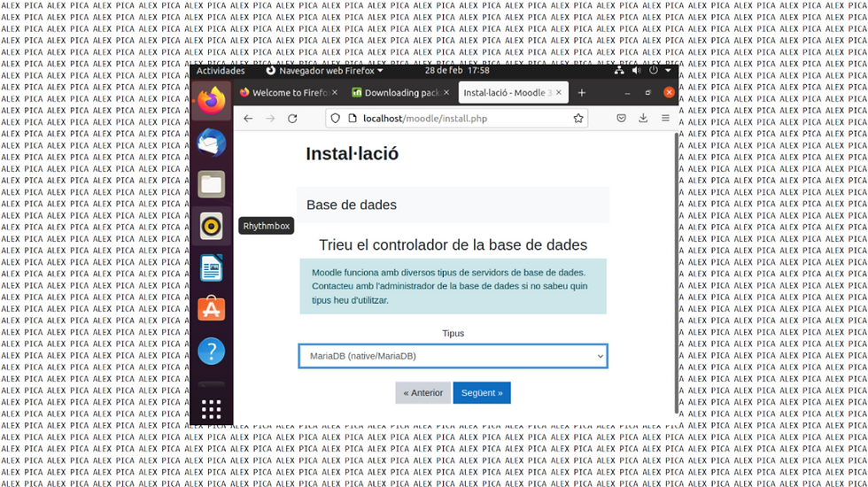Click the shield tracking protection icon
The width and height of the screenshot is (868, 487).
[x=336, y=119]
